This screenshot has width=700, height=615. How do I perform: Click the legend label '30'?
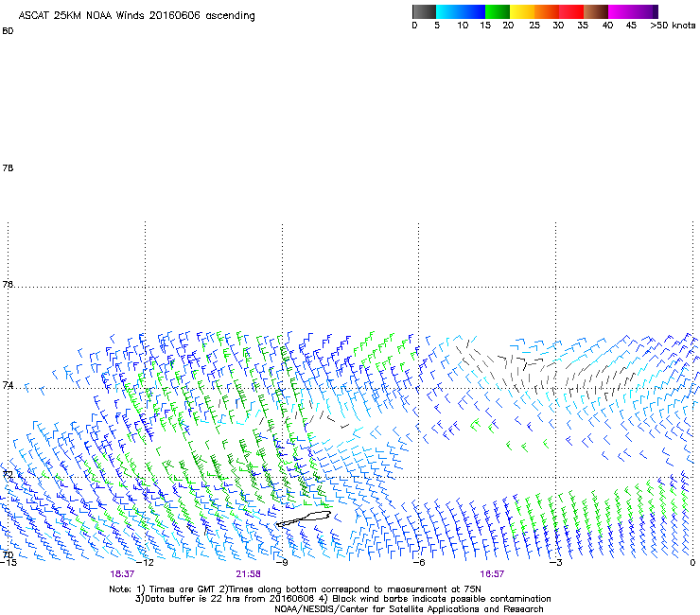point(558,26)
